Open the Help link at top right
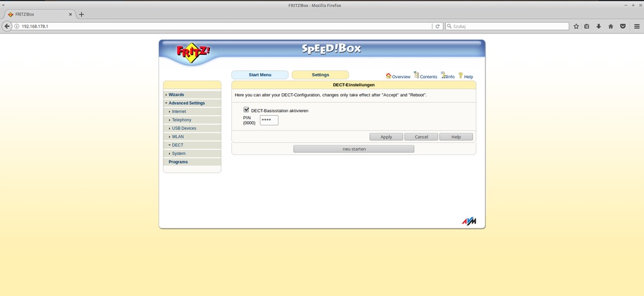The image size is (644, 296). (469, 77)
